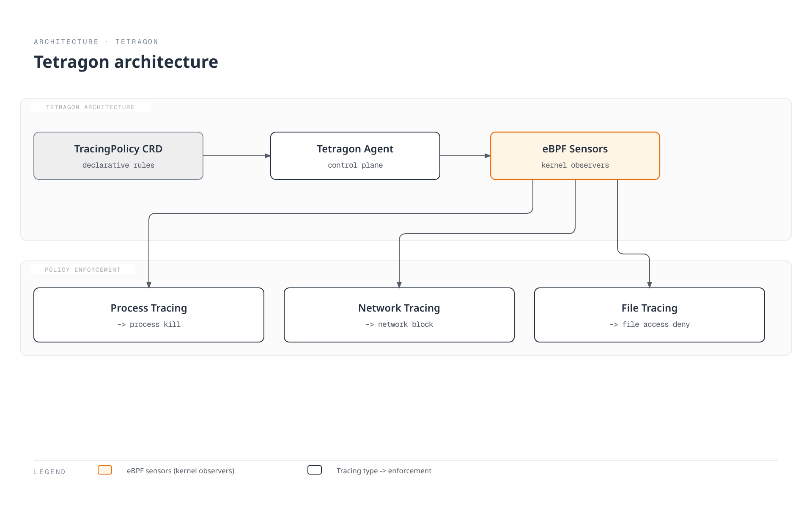Click the Network Tracing box
The width and height of the screenshot is (812, 508).
(x=399, y=315)
